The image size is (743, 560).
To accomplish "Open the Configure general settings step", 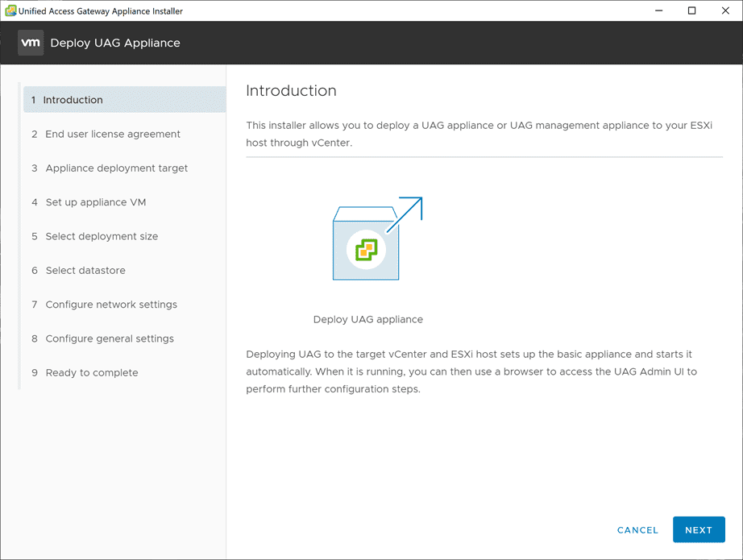I will tap(110, 338).
